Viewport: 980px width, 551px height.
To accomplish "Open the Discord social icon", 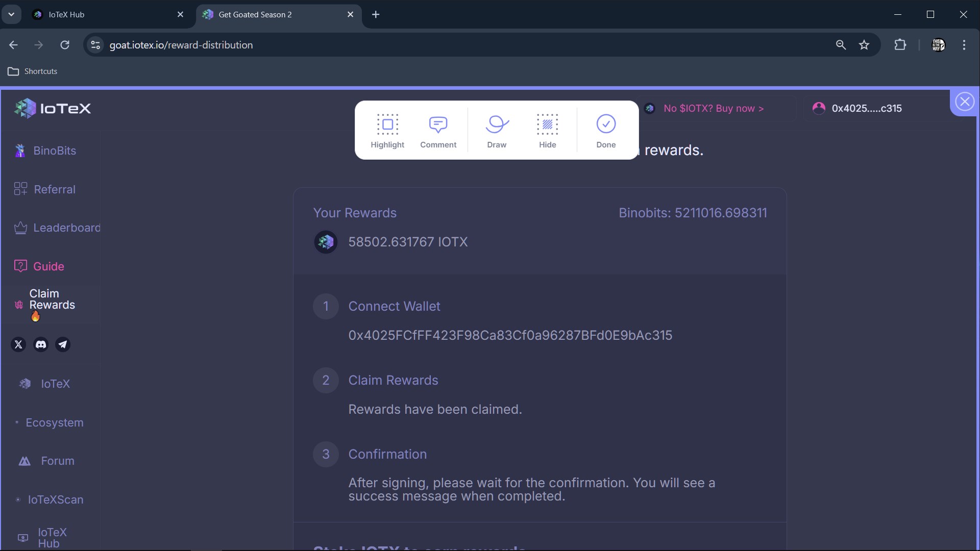I will click(40, 344).
